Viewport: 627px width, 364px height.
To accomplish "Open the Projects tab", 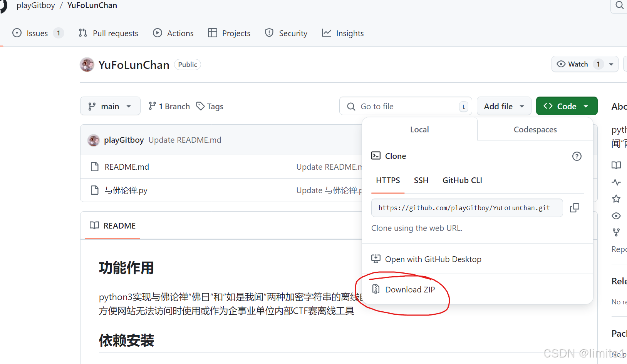I will 229,33.
